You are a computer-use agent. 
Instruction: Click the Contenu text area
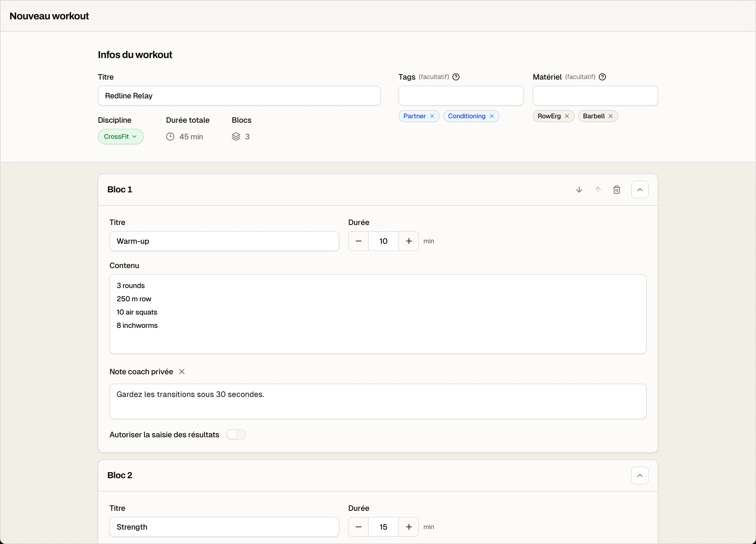[378, 314]
